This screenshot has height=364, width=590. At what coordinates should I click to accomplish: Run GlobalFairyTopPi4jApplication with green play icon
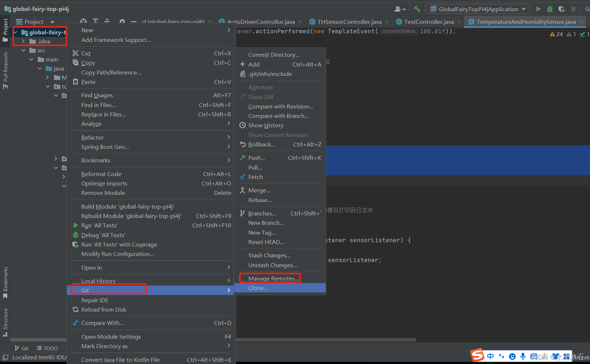(x=538, y=9)
